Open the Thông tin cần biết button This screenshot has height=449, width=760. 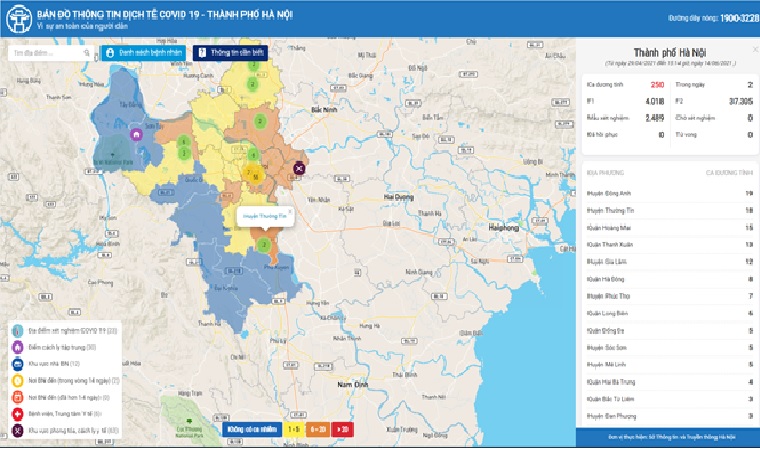230,53
